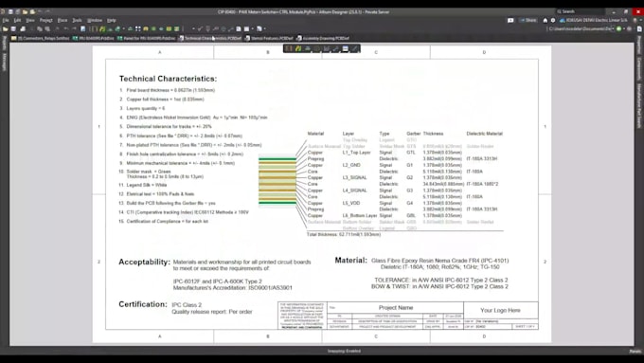Select the 'Acceptability:' heading
This screenshot has width=644, height=363.
pyautogui.click(x=144, y=262)
